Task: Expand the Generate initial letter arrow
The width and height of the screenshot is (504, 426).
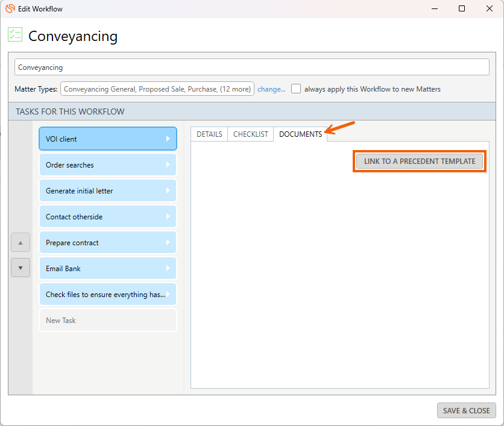Action: [x=168, y=191]
